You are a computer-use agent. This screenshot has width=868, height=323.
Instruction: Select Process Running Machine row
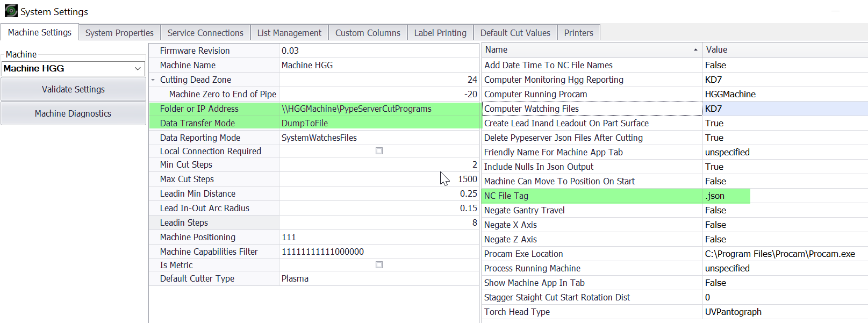(675, 268)
